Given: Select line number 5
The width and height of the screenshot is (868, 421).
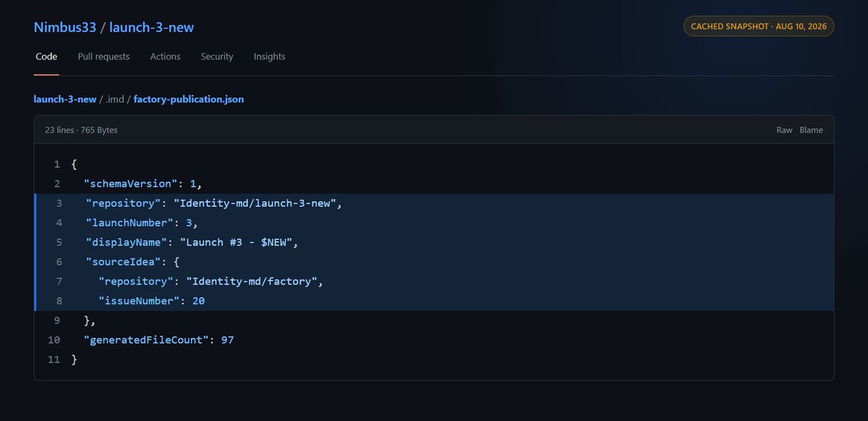Looking at the screenshot, I should [59, 242].
